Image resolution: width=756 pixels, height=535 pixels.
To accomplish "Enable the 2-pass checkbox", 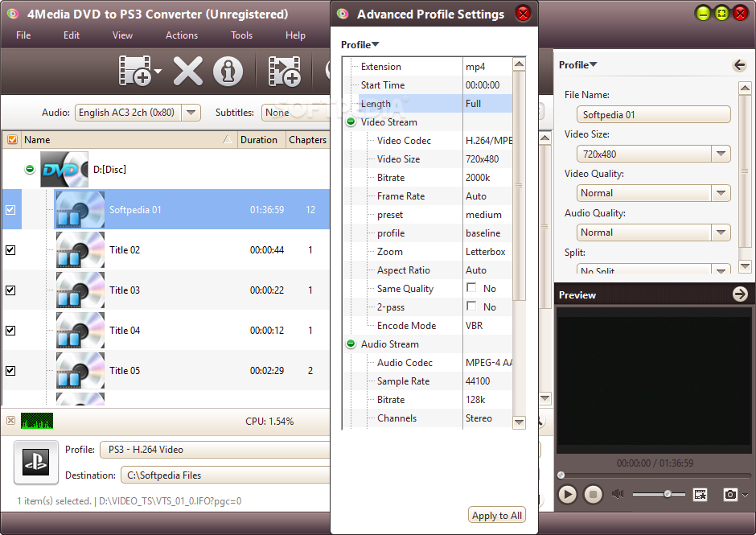I will (471, 306).
